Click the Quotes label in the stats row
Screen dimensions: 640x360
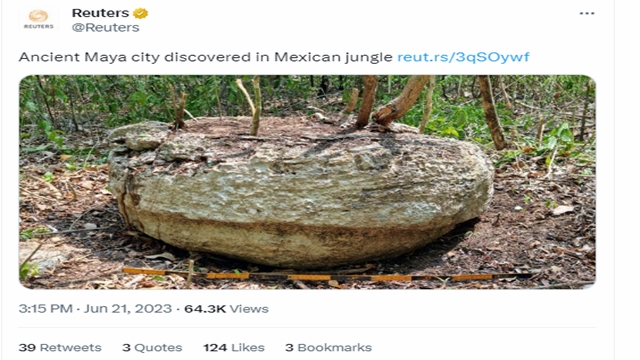click(158, 347)
